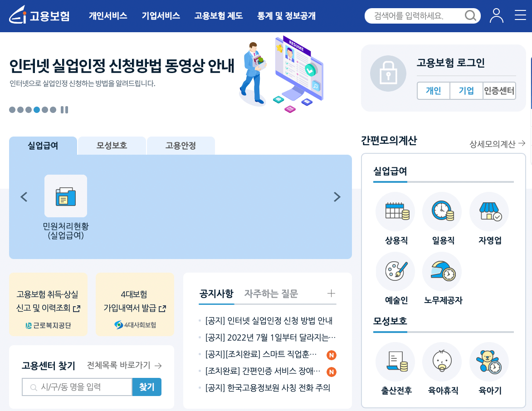Open the 일용직 simulation icon
This screenshot has height=411, width=532.
click(442, 211)
